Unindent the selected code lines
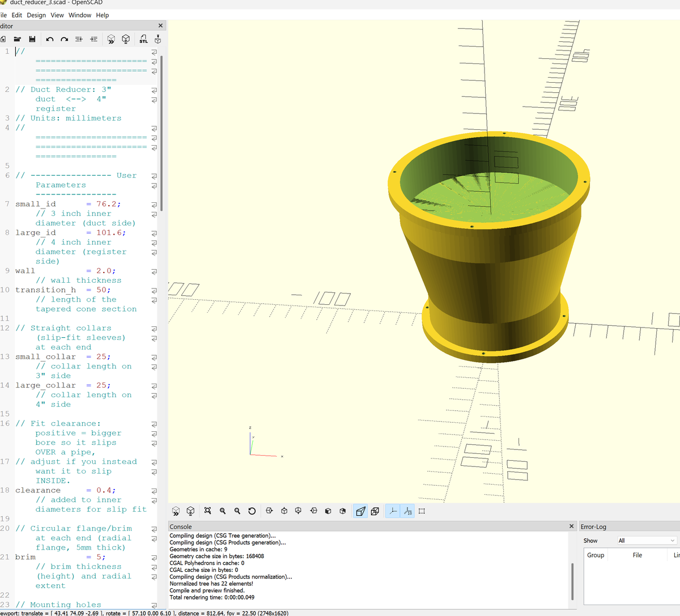Viewport: 680px width, 616px height. [x=79, y=39]
